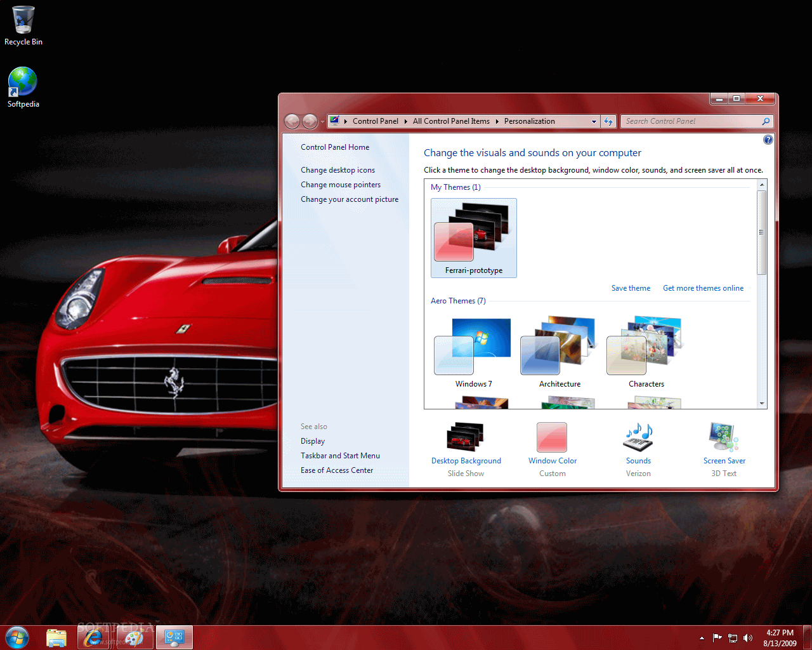
Task: Expand arrow after Control Panel breadcrumb
Action: (x=406, y=121)
